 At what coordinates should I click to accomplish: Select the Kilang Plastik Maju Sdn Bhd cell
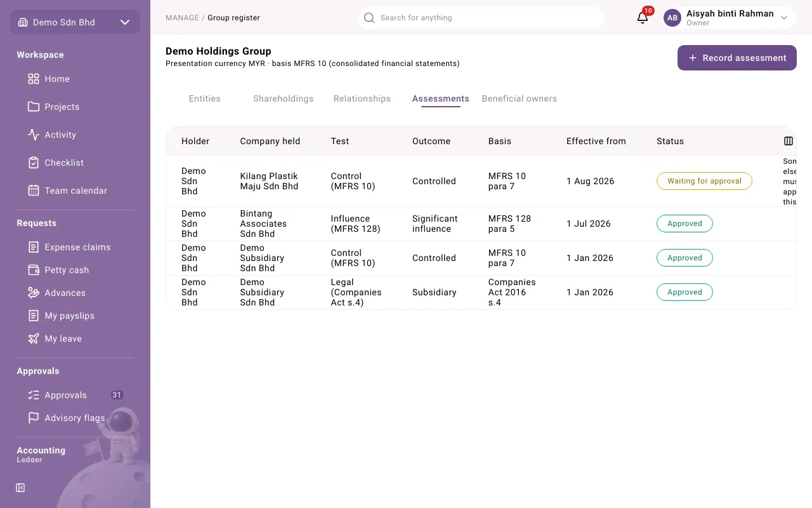[269, 181]
